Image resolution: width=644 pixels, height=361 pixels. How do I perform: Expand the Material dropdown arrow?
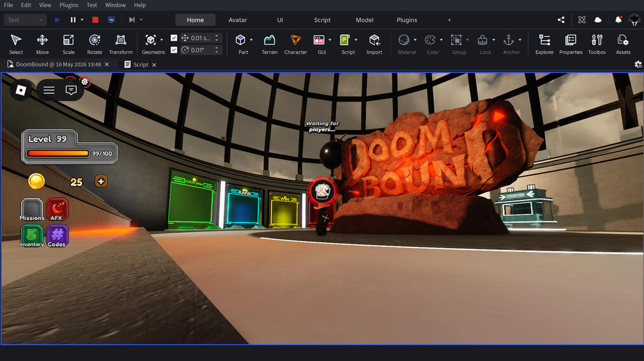(415, 40)
